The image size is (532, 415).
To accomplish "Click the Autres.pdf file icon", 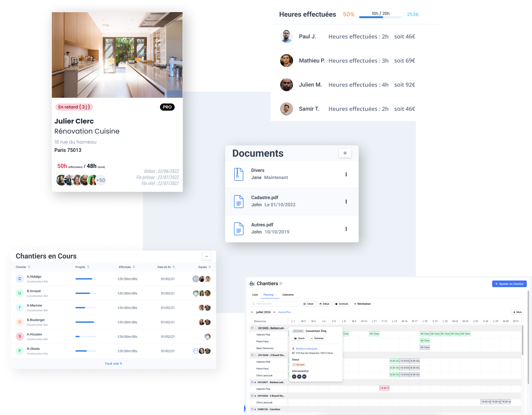I will pos(239,228).
